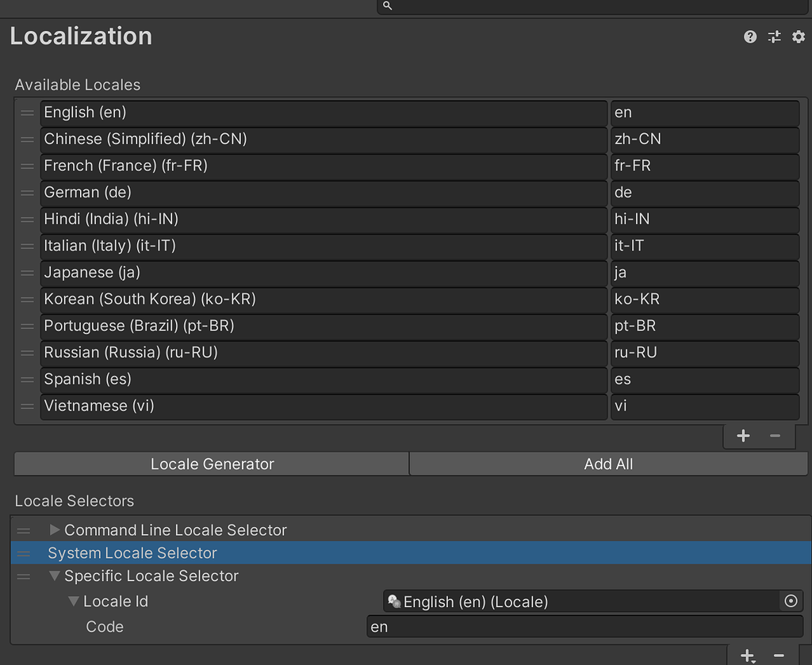Collapse the Specific Locale Selector

click(54, 576)
